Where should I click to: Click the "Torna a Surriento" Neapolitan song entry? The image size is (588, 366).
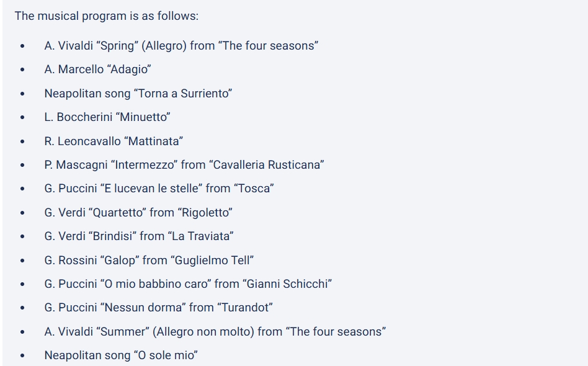[138, 94]
